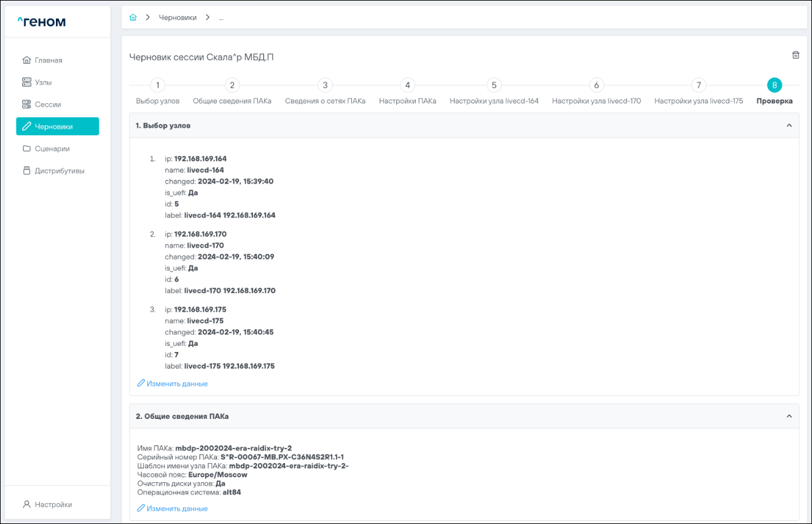Open Главная in the sidebar
The width and height of the screenshot is (812, 524).
pos(48,60)
